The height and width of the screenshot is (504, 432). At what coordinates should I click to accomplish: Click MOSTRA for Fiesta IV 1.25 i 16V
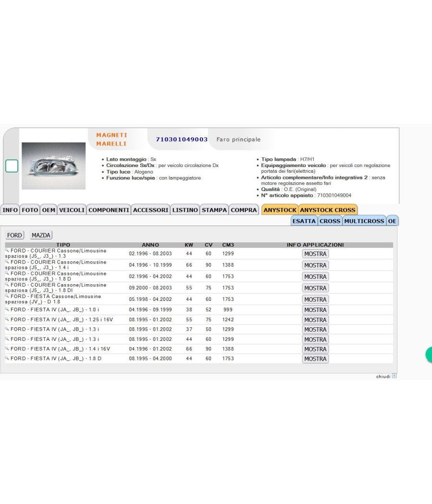click(315, 320)
